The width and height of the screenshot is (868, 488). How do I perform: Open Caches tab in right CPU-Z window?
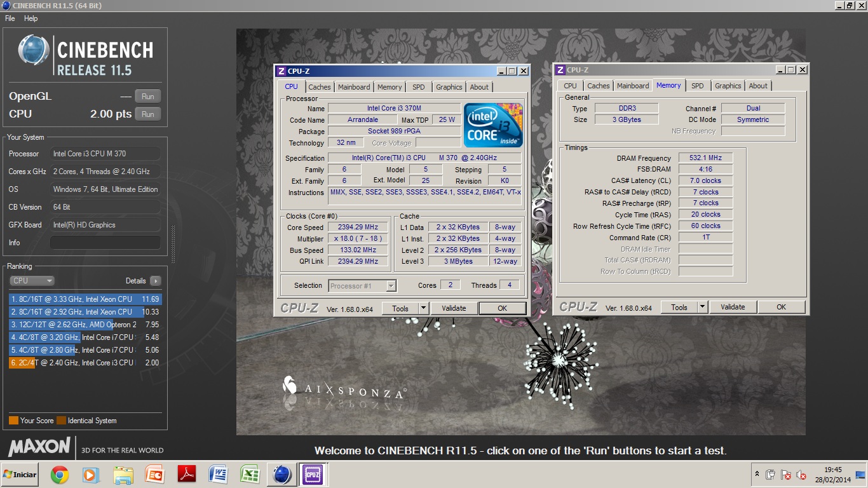(599, 86)
